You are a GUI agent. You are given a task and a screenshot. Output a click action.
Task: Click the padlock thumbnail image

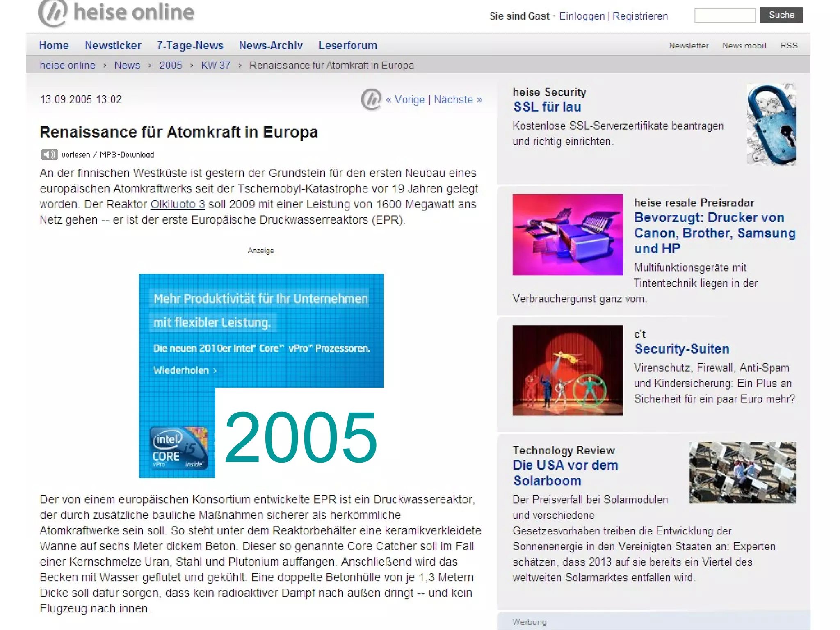pos(771,124)
